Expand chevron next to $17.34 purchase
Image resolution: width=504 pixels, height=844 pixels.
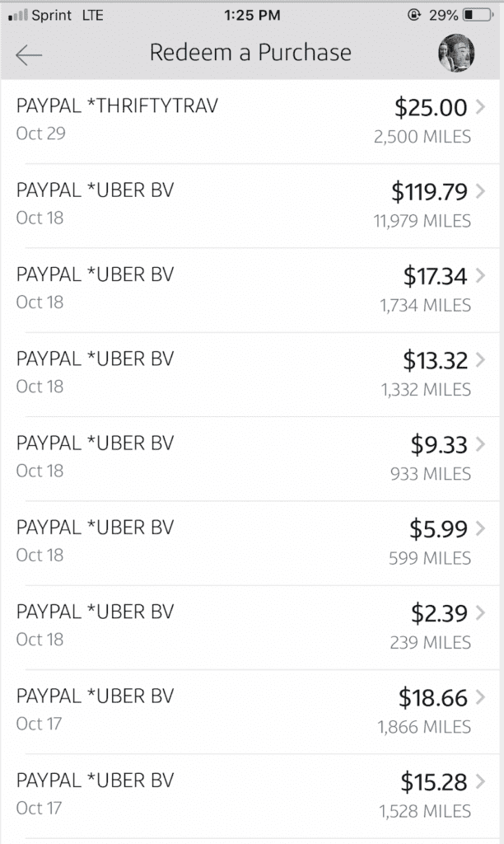pyautogui.click(x=480, y=275)
